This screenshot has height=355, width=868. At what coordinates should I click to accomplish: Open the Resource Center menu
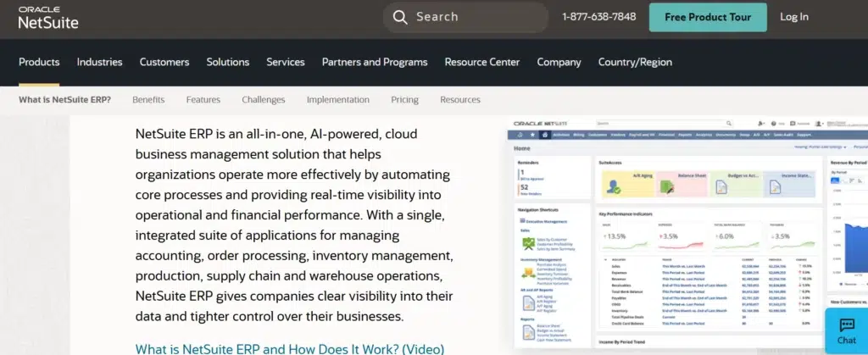(x=482, y=62)
